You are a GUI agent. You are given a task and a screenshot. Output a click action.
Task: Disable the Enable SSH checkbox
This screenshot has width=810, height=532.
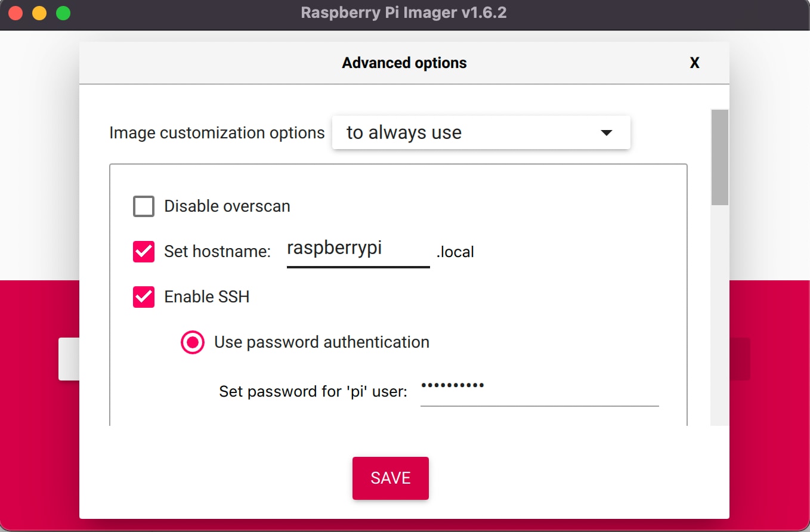pyautogui.click(x=143, y=296)
